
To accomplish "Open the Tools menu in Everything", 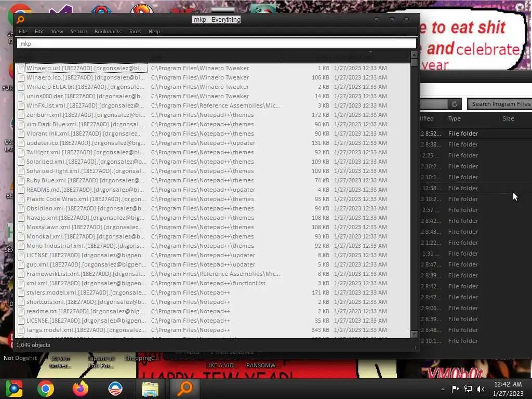I will [x=135, y=32].
